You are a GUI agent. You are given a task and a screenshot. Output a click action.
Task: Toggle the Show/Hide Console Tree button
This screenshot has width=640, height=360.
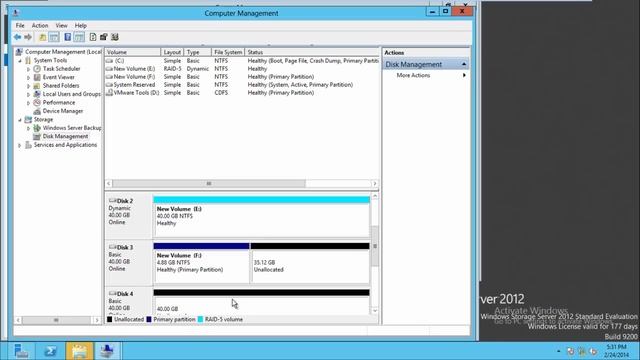coord(54,37)
